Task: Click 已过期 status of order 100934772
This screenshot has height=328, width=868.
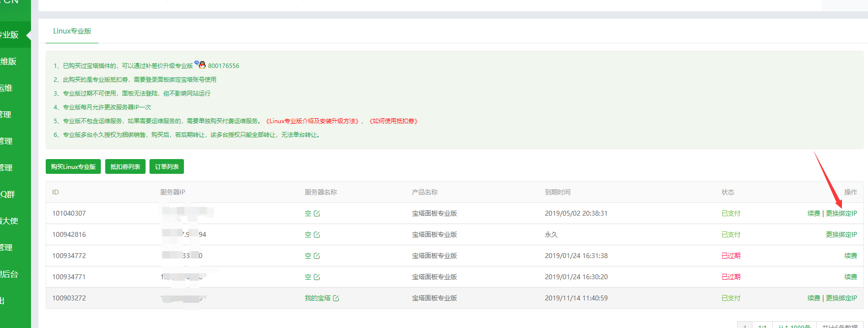Action: pyautogui.click(x=731, y=256)
